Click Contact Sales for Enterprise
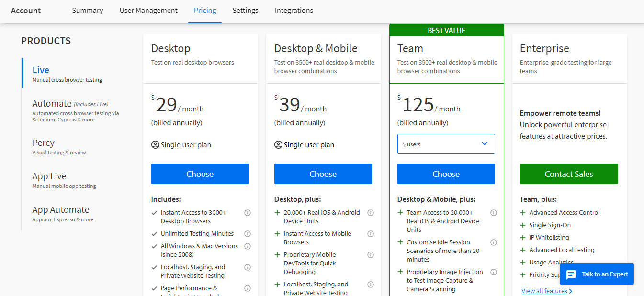 569,174
